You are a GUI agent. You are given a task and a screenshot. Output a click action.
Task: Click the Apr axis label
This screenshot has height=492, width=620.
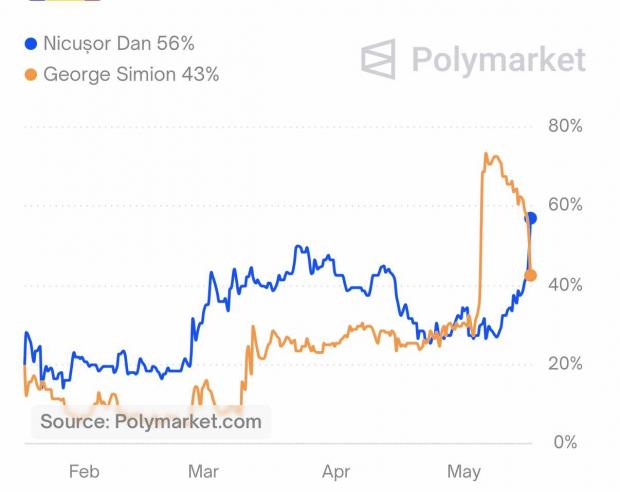[x=337, y=471]
